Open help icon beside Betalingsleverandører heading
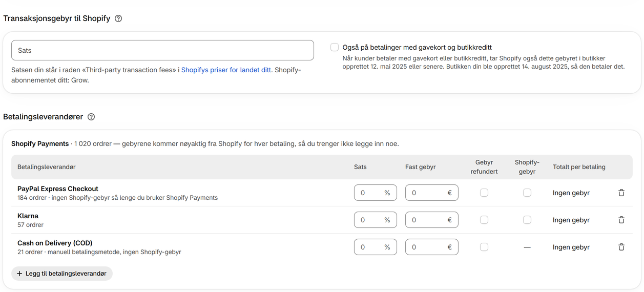The height and width of the screenshot is (292, 644). click(91, 117)
